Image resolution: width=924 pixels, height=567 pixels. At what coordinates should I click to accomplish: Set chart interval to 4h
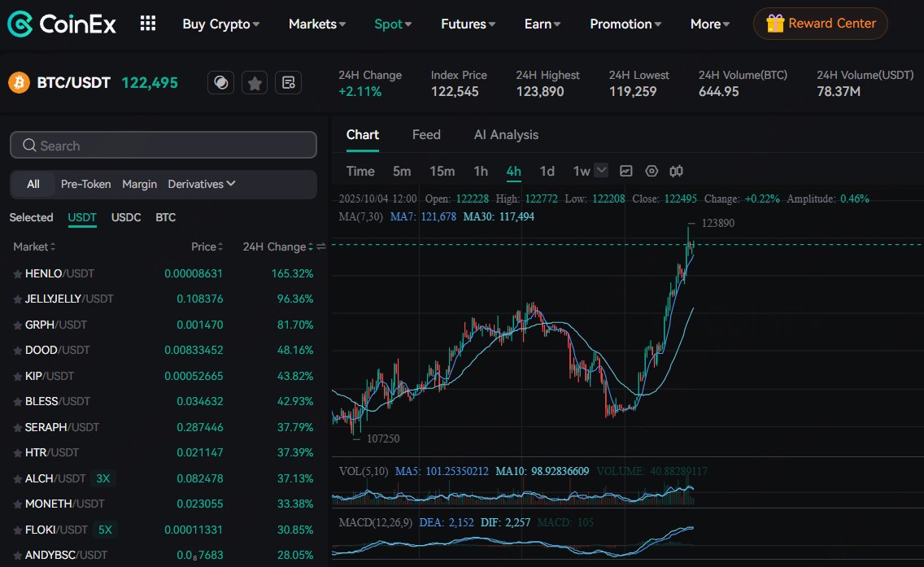(514, 171)
